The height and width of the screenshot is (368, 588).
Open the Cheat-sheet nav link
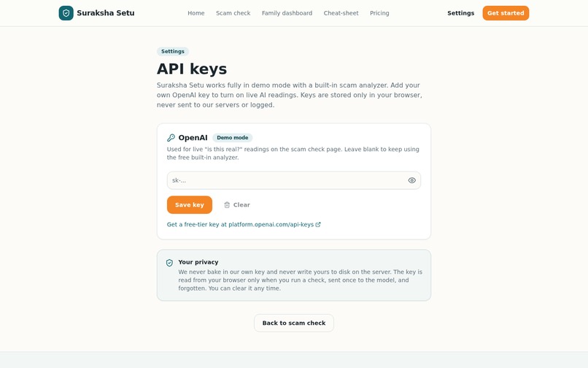coord(341,13)
